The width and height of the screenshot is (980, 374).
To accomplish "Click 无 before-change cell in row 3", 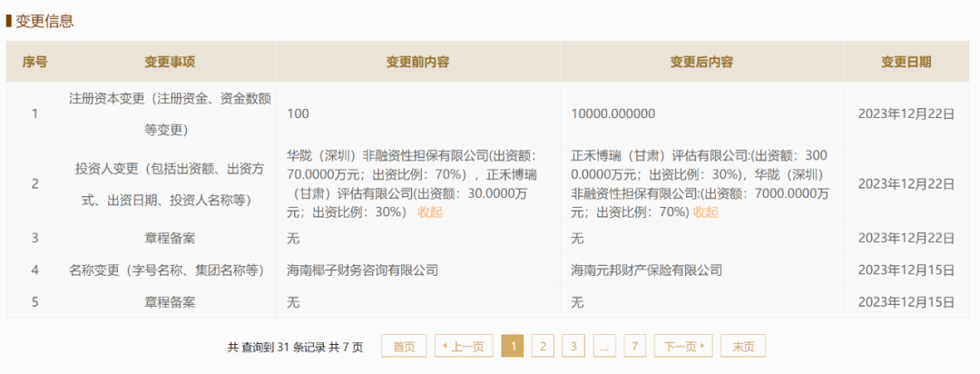I will [292, 238].
